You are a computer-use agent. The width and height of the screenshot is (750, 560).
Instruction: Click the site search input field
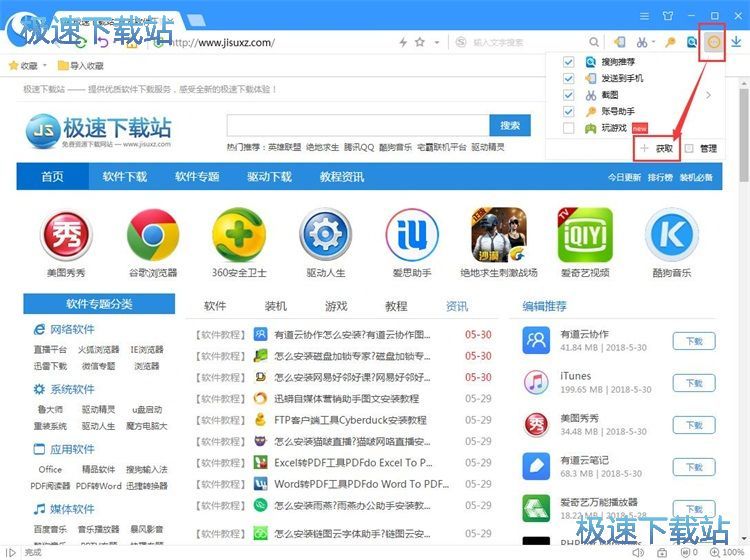click(x=358, y=125)
